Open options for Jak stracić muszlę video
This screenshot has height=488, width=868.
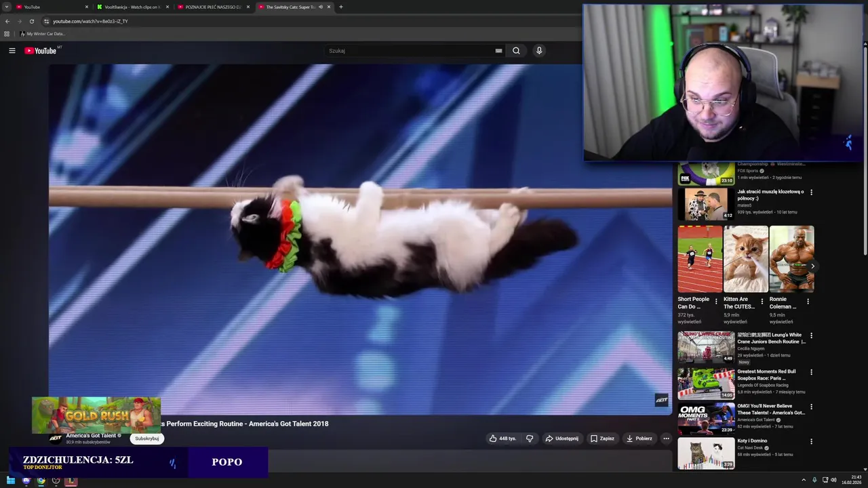tap(811, 192)
